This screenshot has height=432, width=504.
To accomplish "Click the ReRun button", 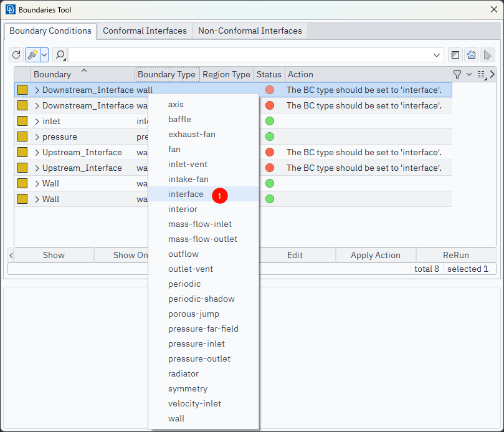I will [455, 255].
